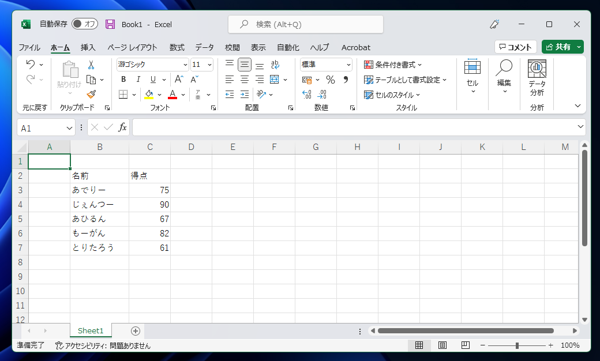Add a new sheet with plus button
600x361 pixels.
135,331
